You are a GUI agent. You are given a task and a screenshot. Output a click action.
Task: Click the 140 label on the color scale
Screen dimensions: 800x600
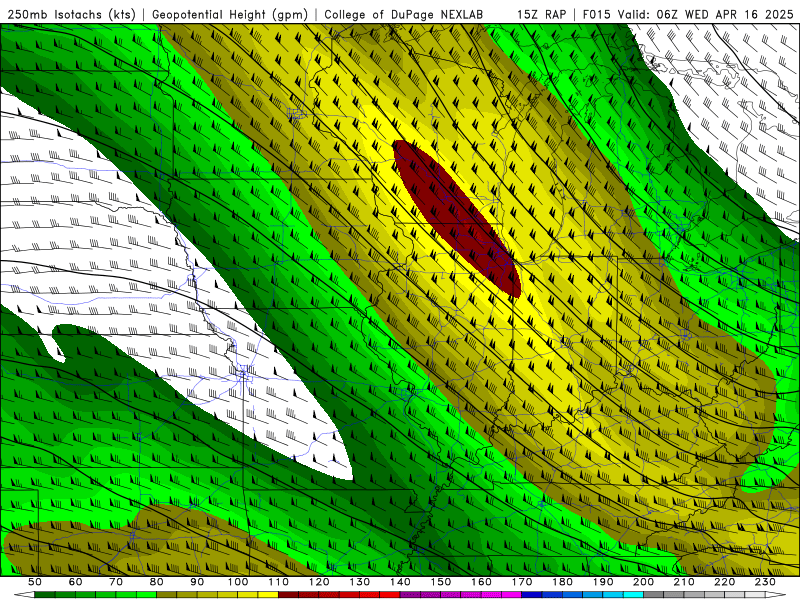400,582
